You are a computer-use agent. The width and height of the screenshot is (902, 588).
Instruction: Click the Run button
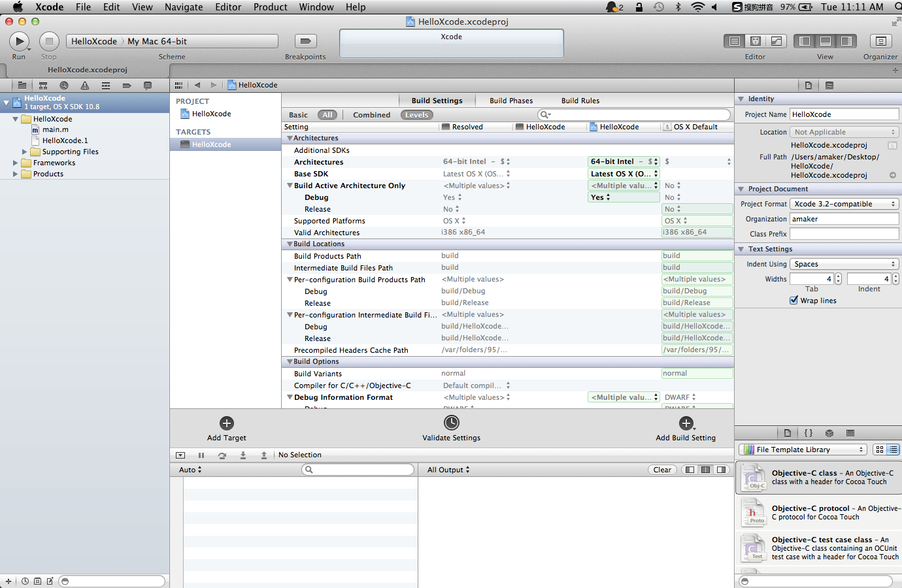click(x=19, y=41)
